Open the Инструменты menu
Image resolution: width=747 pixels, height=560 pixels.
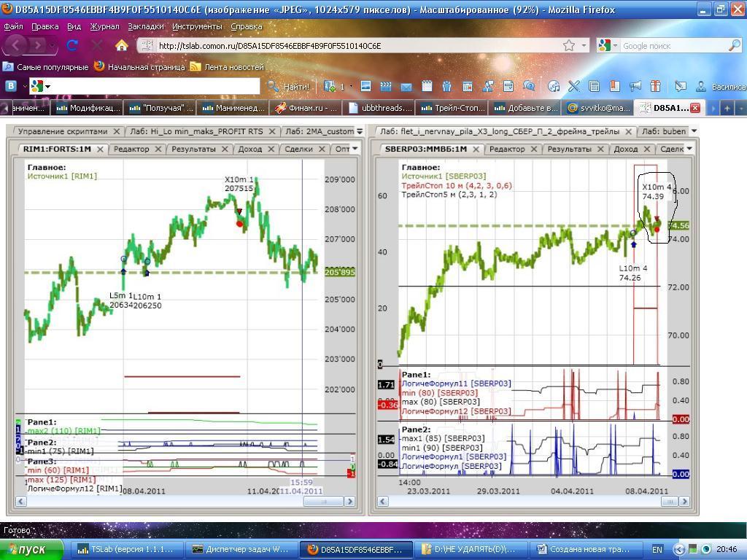[x=197, y=27]
